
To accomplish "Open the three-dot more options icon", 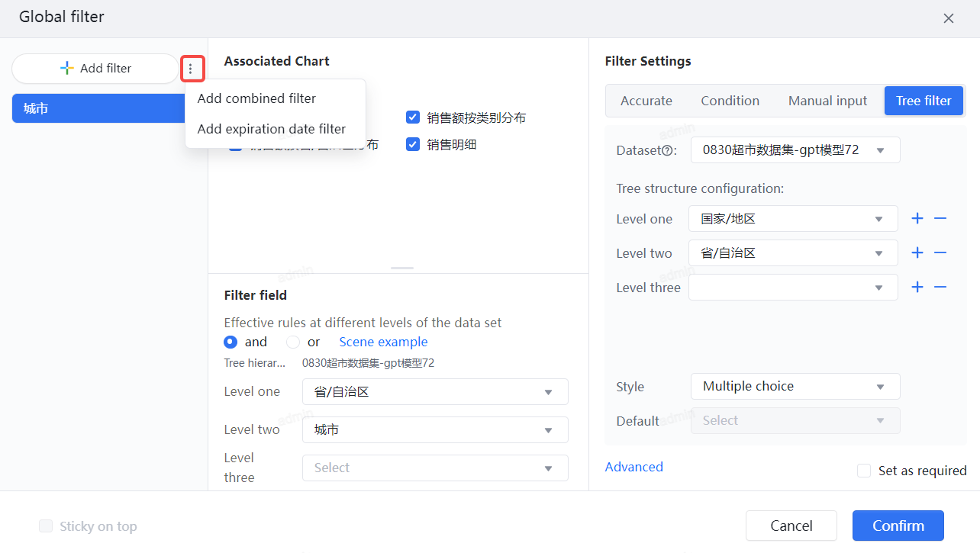I will (191, 69).
